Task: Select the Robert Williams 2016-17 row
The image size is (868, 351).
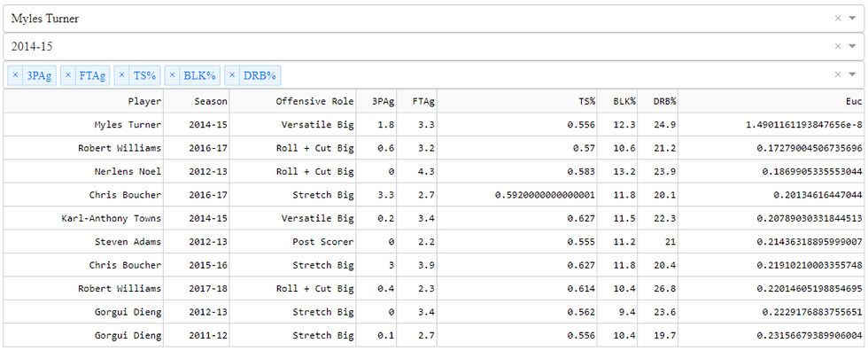Action: tap(433, 148)
